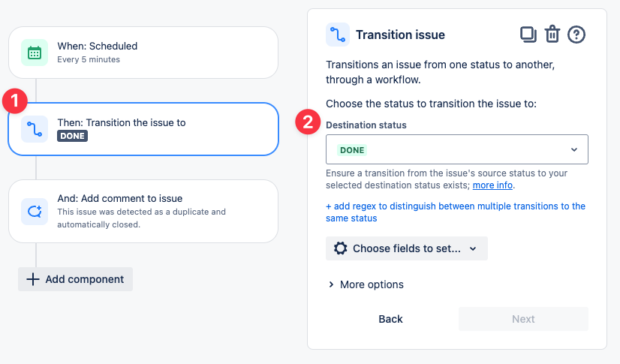The width and height of the screenshot is (620, 364).
Task: Open the Choose fields to set dropdown
Action: coord(407,248)
